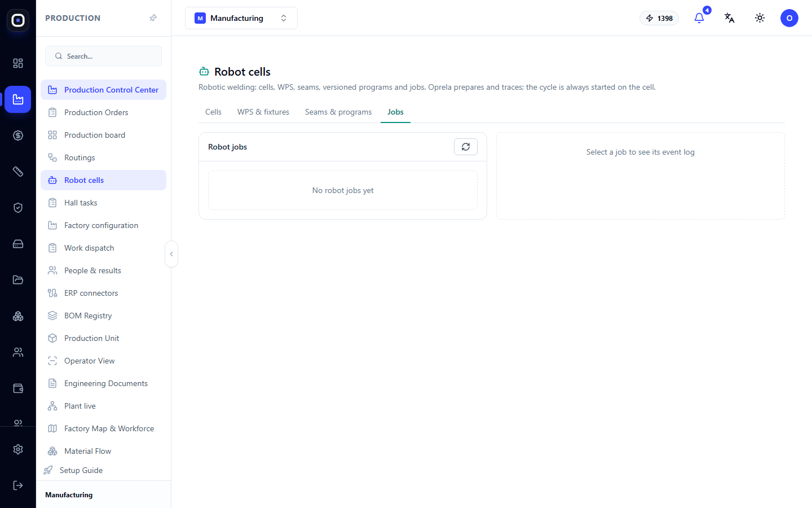Image resolution: width=812 pixels, height=508 pixels.
Task: Open the production factory icon in rail
Action: tap(18, 99)
